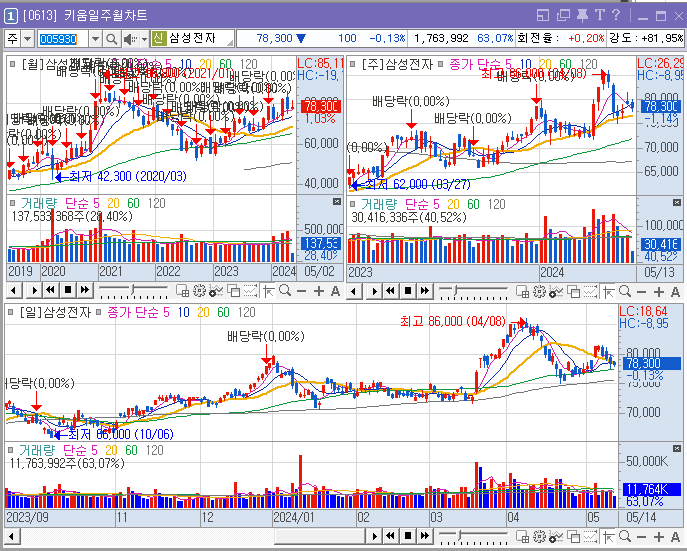
Task: Click the pin window icon in title bar
Action: click(x=582, y=15)
